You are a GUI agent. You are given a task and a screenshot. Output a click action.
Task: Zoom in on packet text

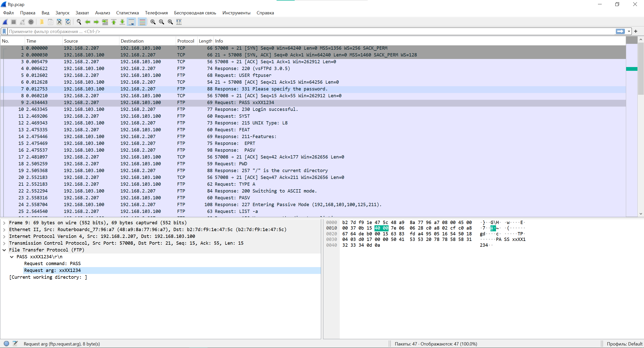click(153, 22)
